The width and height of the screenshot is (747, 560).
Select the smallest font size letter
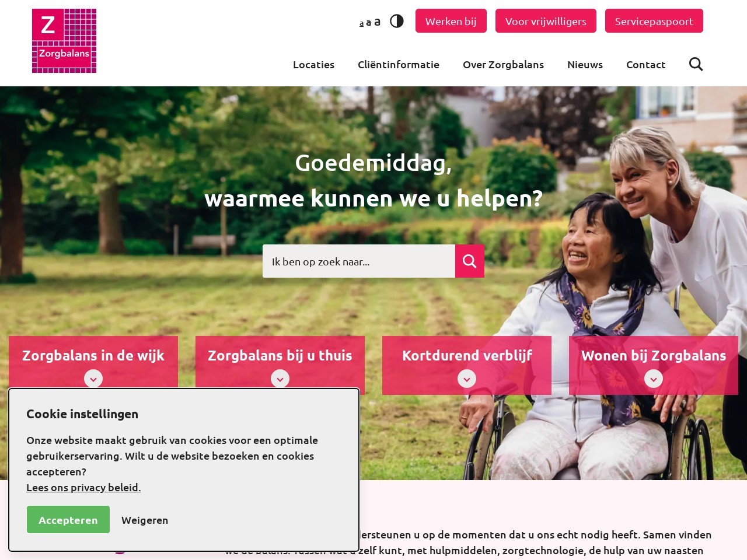(361, 23)
